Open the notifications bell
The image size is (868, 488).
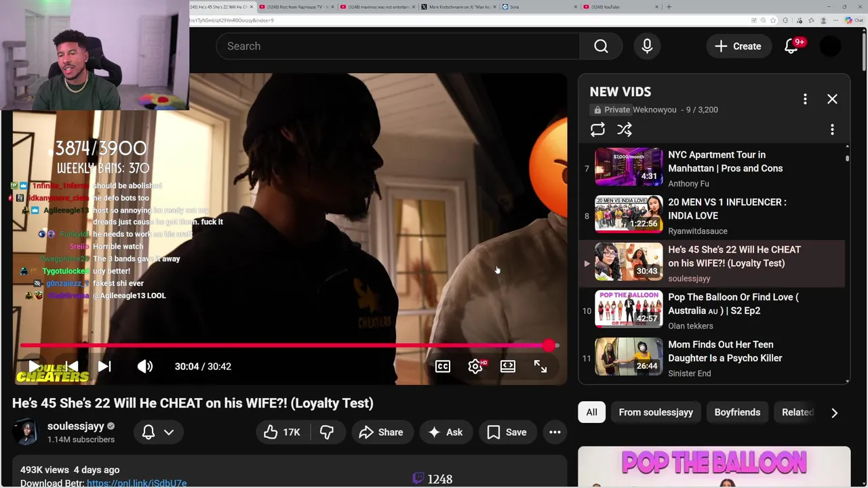pyautogui.click(x=791, y=46)
